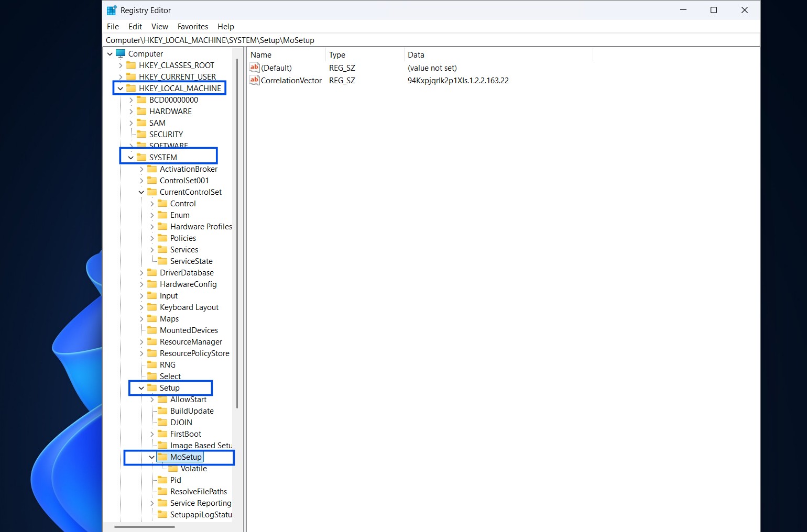Select the Volatile subkey
807x532 pixels.
[x=193, y=469]
